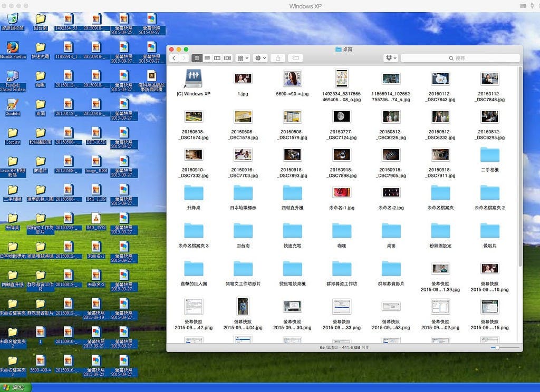The width and height of the screenshot is (540, 392).
Task: Go back in Finder navigation
Action: click(x=174, y=58)
